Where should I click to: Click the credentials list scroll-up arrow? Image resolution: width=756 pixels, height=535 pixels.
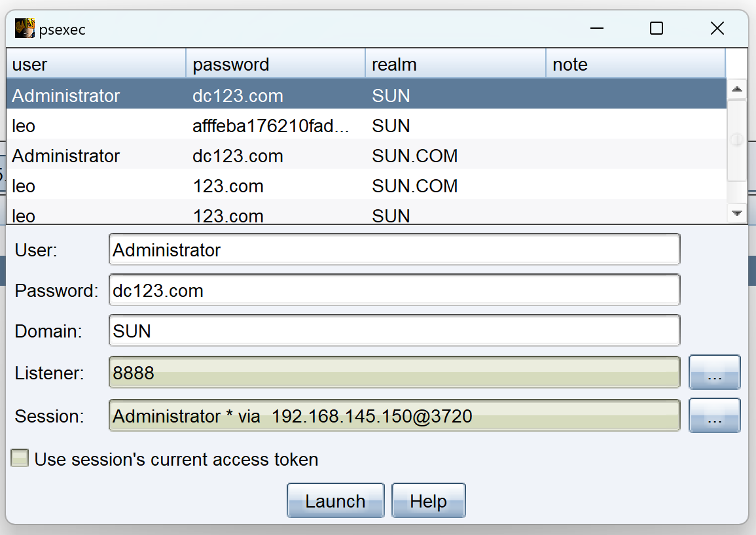(736, 89)
